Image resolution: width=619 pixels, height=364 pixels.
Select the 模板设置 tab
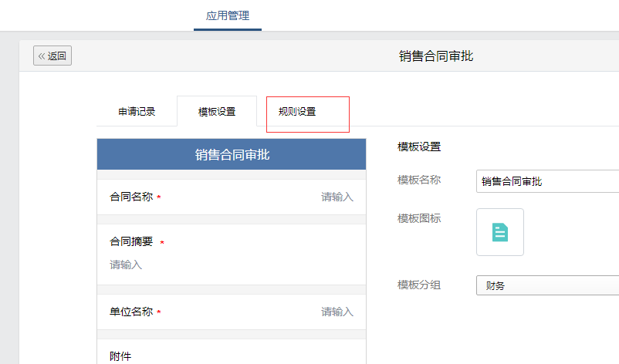(x=217, y=112)
